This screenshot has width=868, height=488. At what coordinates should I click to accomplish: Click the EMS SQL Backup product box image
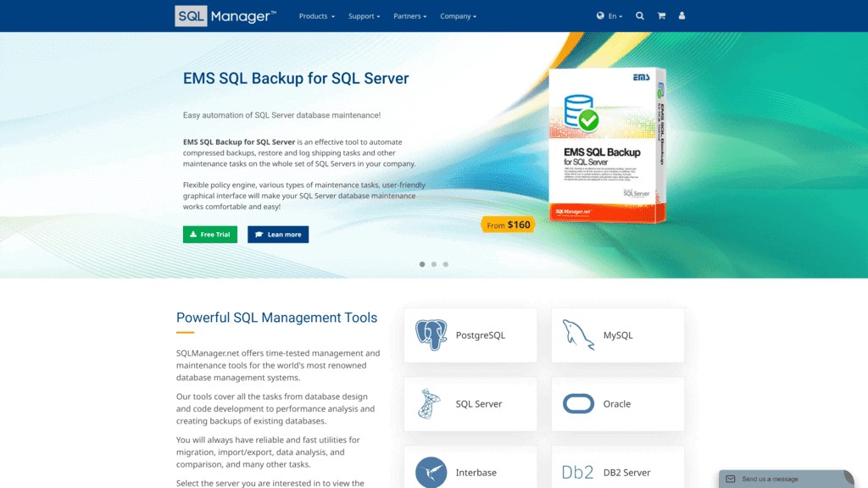pos(607,146)
